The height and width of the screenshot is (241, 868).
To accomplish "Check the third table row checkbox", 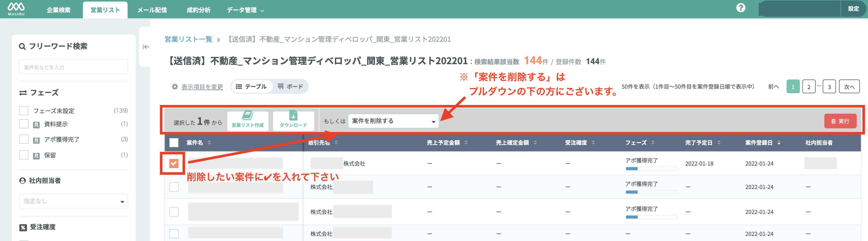I will coord(174,212).
